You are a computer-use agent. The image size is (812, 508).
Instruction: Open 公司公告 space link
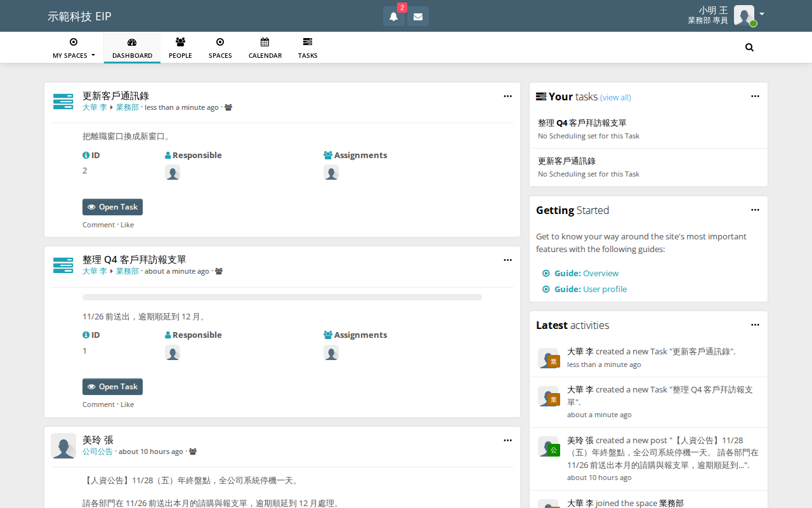point(98,452)
